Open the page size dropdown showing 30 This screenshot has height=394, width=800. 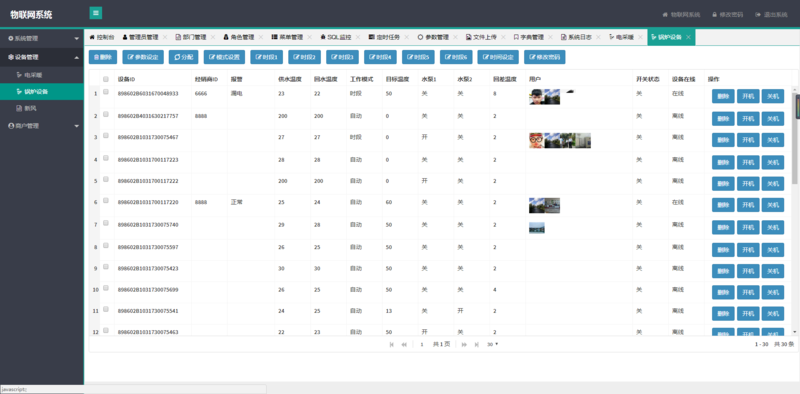click(x=492, y=344)
